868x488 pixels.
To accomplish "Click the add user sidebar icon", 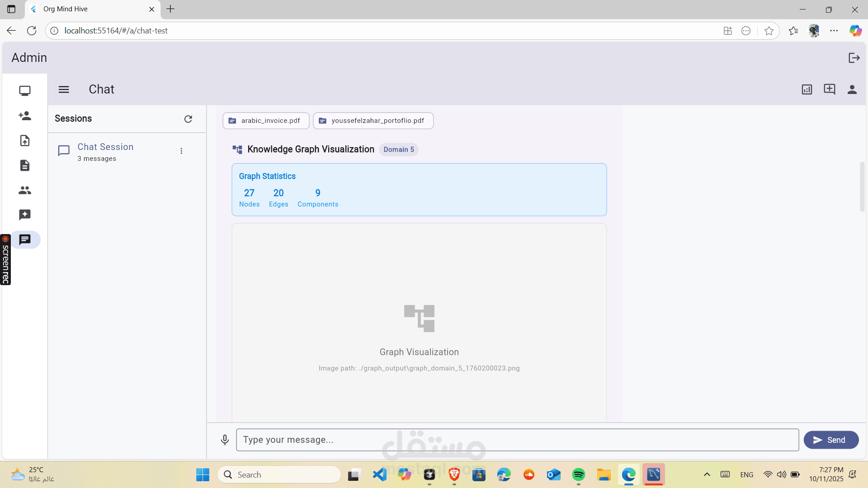I will click(25, 116).
